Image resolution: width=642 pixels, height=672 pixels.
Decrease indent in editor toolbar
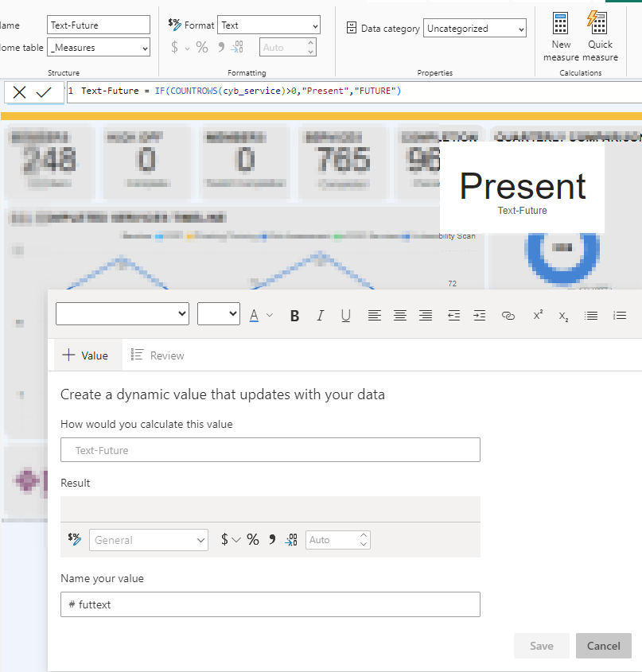click(x=453, y=316)
